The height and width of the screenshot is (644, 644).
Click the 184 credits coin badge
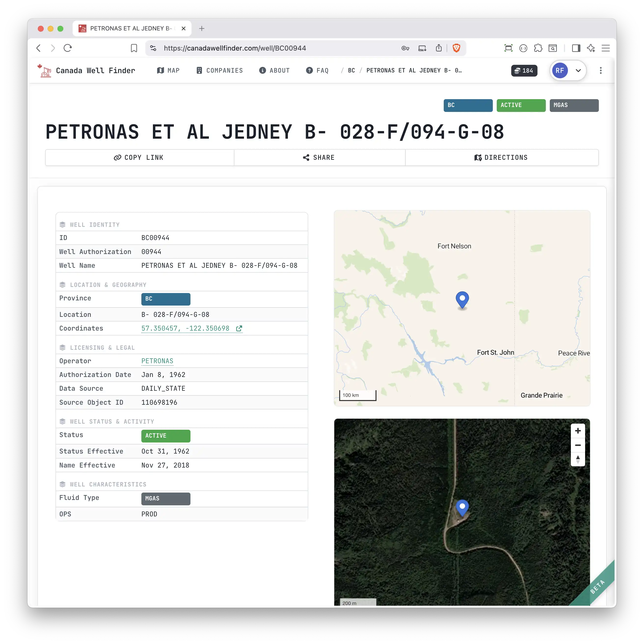(x=524, y=71)
